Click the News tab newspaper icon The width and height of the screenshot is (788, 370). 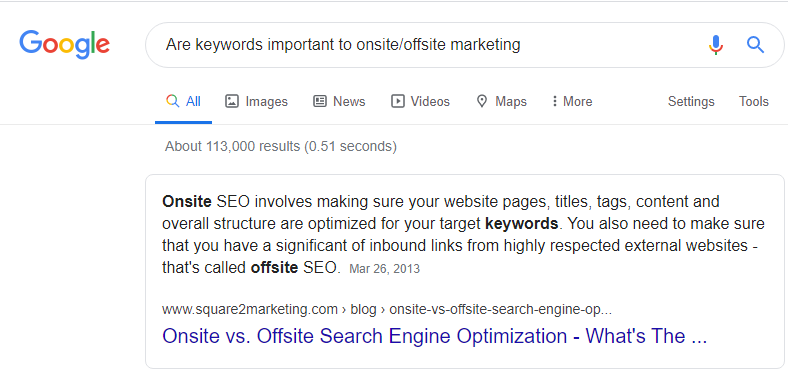pyautogui.click(x=320, y=102)
